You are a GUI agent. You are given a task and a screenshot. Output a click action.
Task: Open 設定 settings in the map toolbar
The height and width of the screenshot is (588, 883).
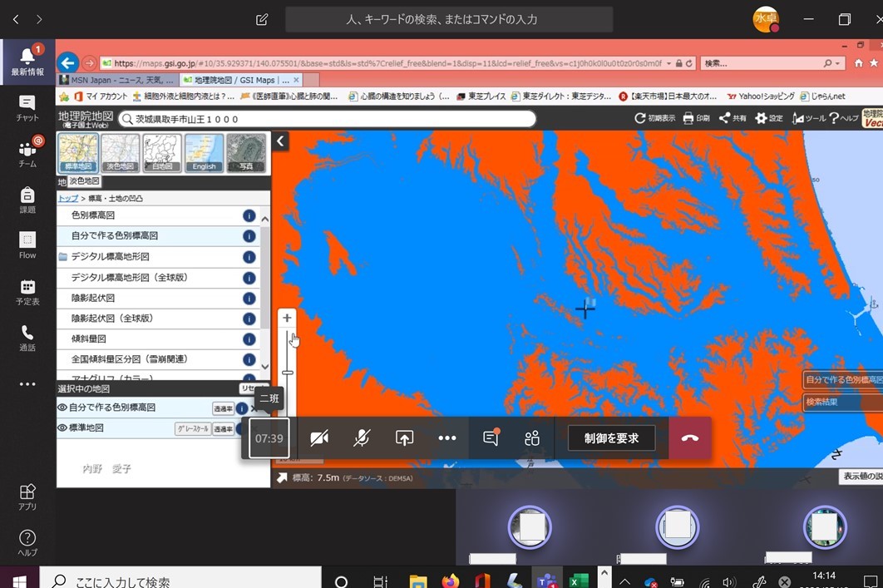coord(769,118)
